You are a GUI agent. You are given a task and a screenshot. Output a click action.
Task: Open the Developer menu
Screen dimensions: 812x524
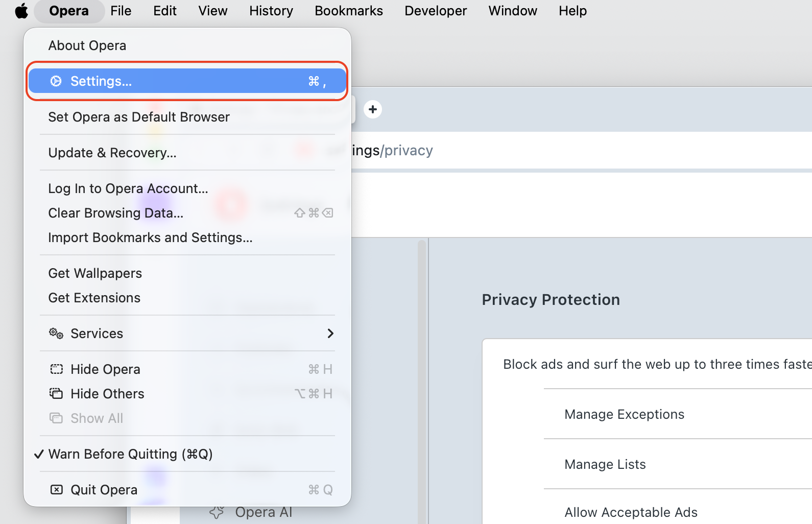436,11
